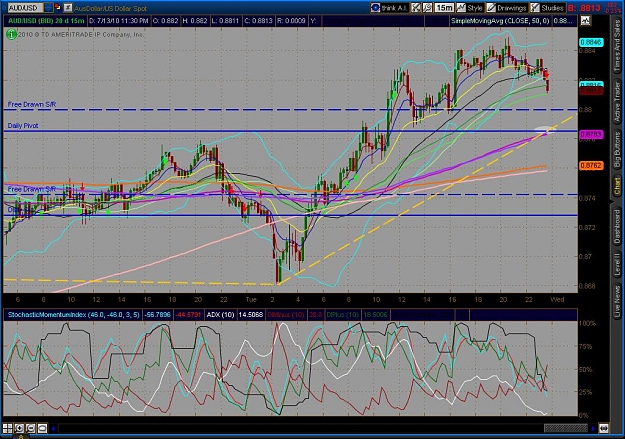Click the StochasticMomentumIndex study label

(74, 315)
